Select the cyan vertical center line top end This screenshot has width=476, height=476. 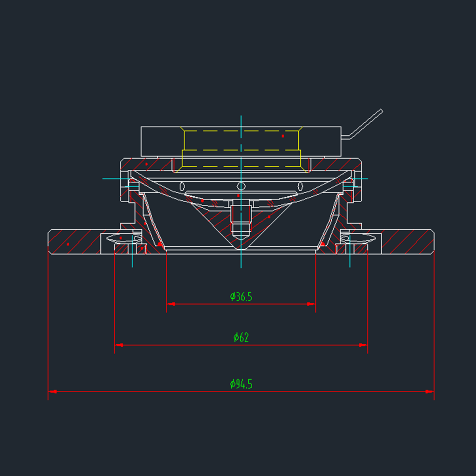(x=241, y=118)
